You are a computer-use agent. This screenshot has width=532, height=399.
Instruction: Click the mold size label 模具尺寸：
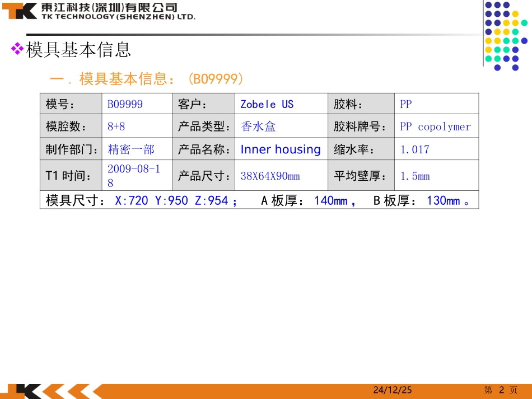tap(76, 200)
